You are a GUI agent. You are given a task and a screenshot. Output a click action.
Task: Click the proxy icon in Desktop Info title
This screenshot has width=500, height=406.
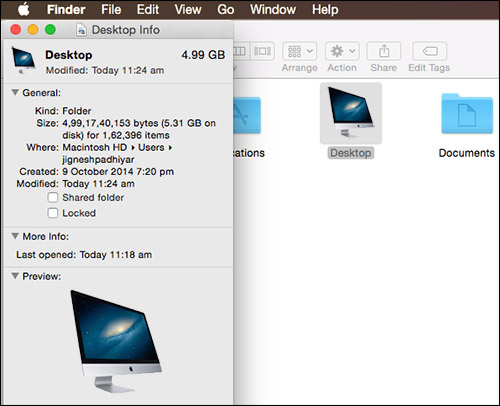tap(81, 30)
